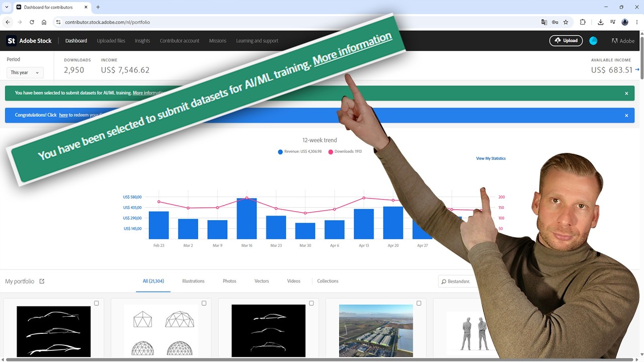Image resolution: width=644 pixels, height=362 pixels.
Task: Click the Apr 20 revenue bar
Action: tap(393, 223)
